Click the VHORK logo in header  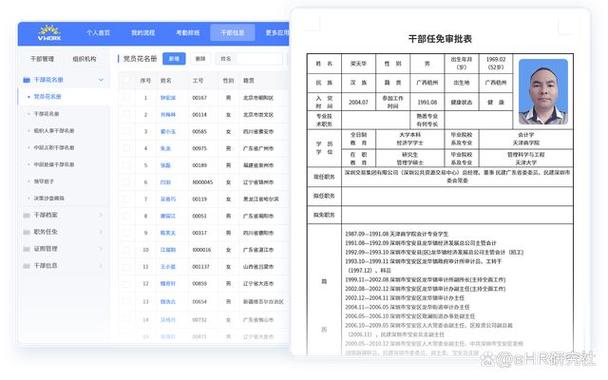[50, 33]
